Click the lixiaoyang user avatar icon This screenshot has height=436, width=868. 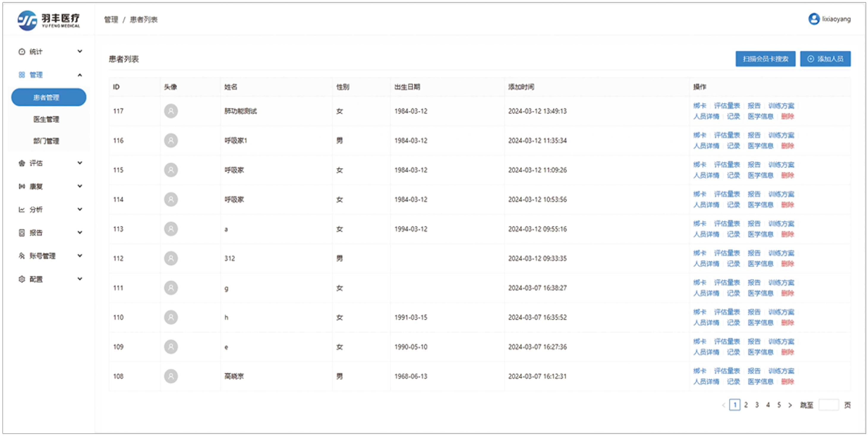point(814,19)
